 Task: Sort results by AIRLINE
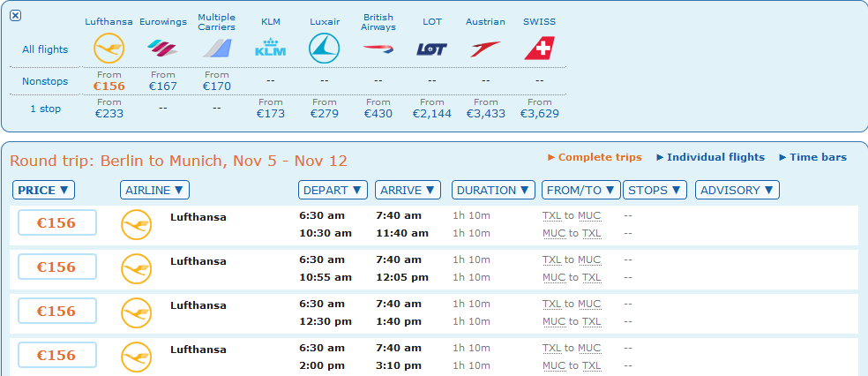coord(154,190)
